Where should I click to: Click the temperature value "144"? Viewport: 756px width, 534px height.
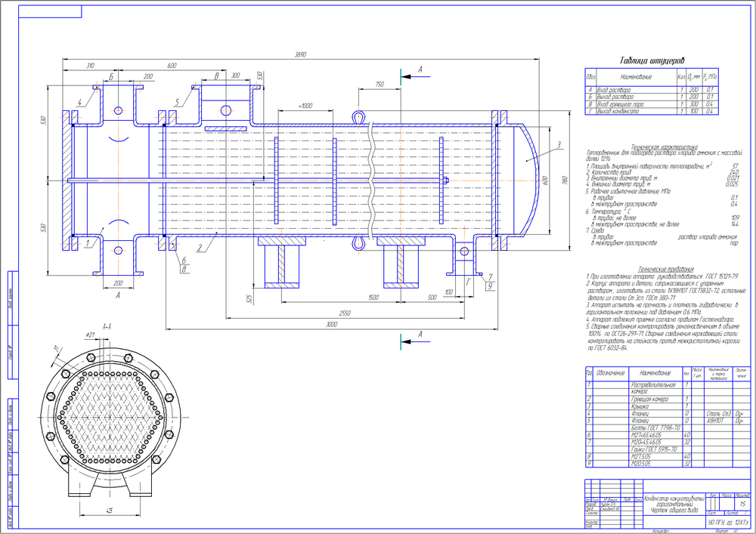coord(736,224)
